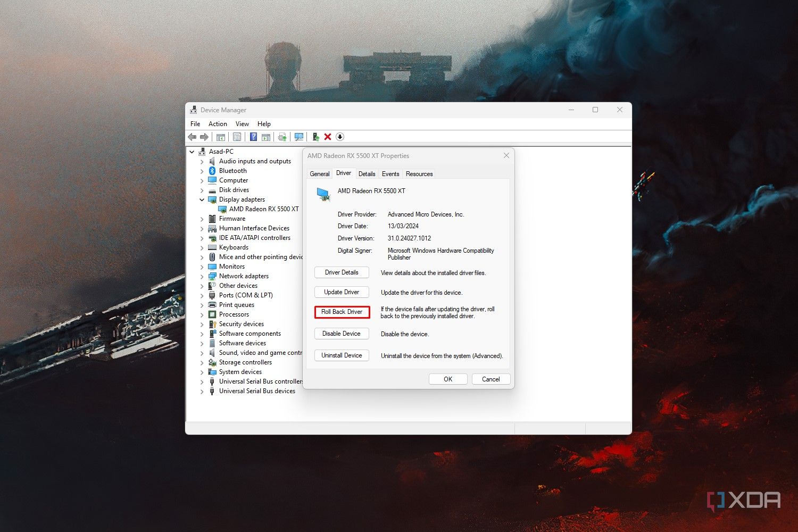This screenshot has height=532, width=798.
Task: Open the View menu
Action: pos(242,123)
